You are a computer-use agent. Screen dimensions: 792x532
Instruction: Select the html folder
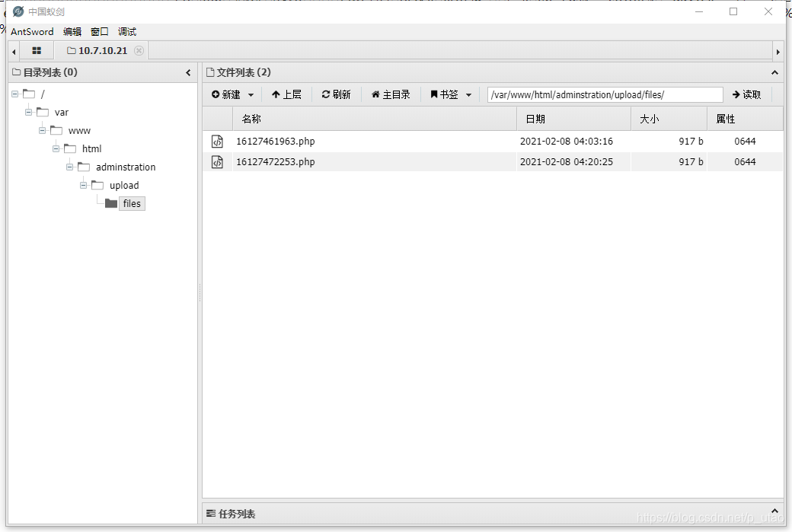(92, 148)
